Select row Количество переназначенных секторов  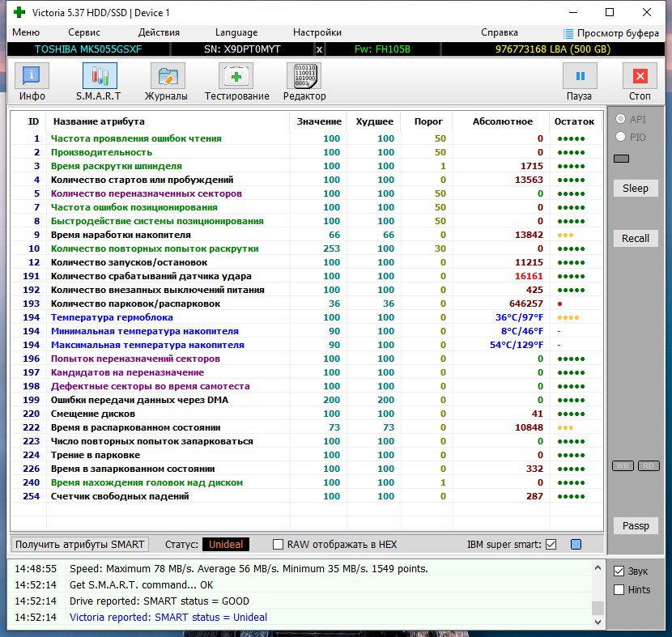coord(306,193)
